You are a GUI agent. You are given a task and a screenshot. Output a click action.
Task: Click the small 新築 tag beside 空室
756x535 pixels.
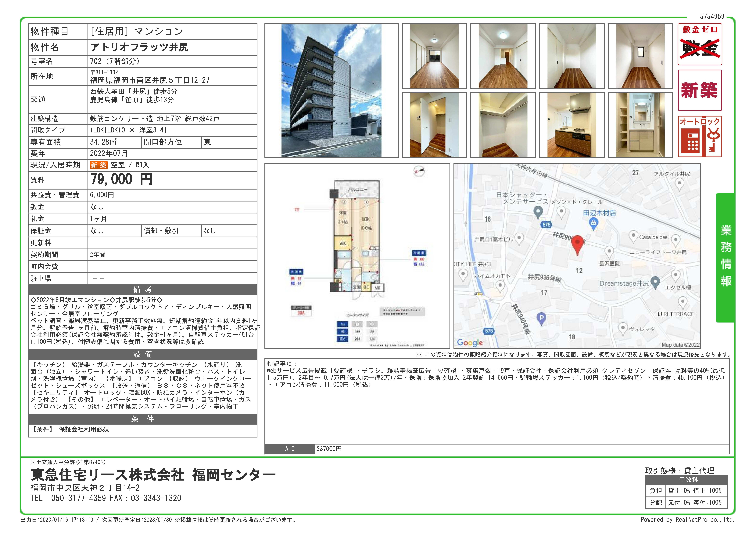99,165
